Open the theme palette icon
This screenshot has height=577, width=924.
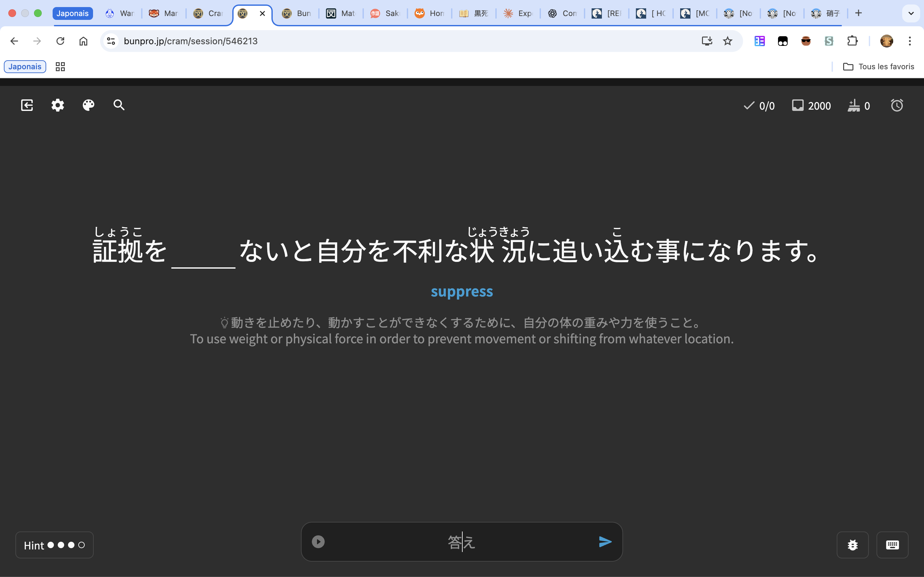(89, 105)
